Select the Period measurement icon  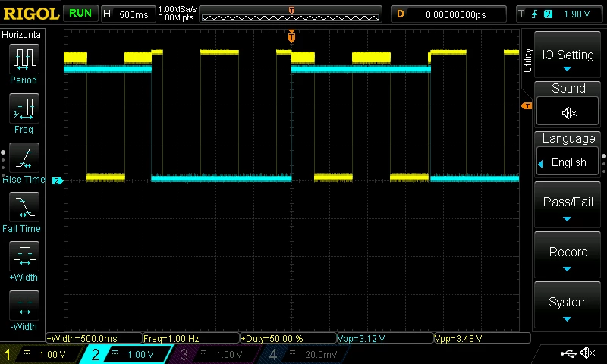coord(24,59)
